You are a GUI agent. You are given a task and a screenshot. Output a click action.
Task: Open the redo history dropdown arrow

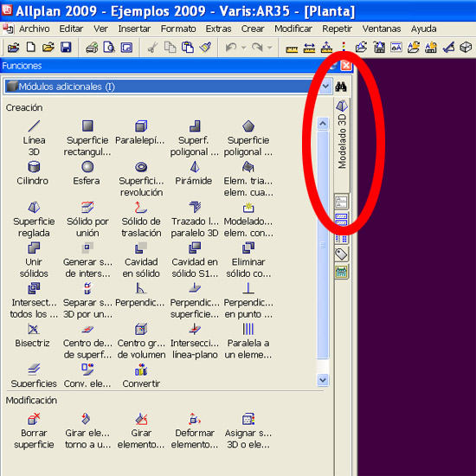269,48
